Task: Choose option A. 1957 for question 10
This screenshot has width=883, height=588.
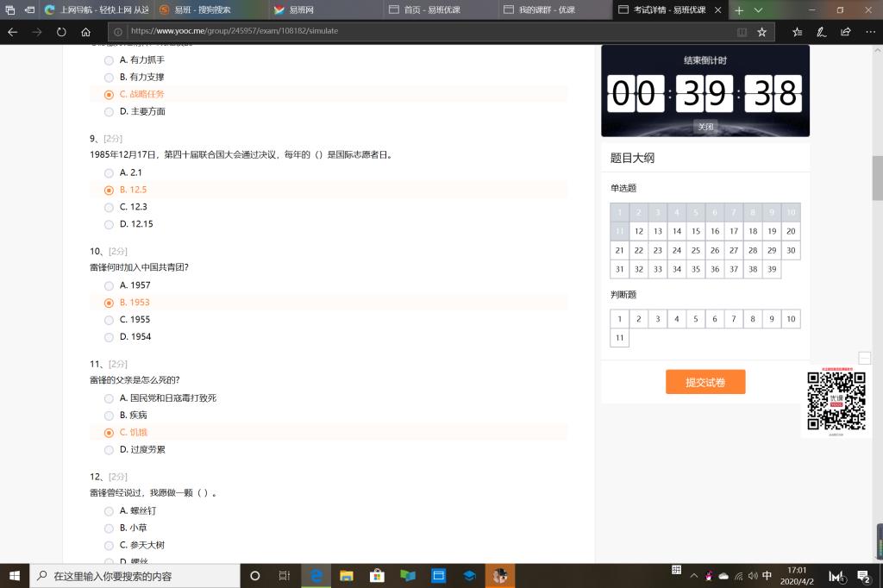Action: coord(109,285)
